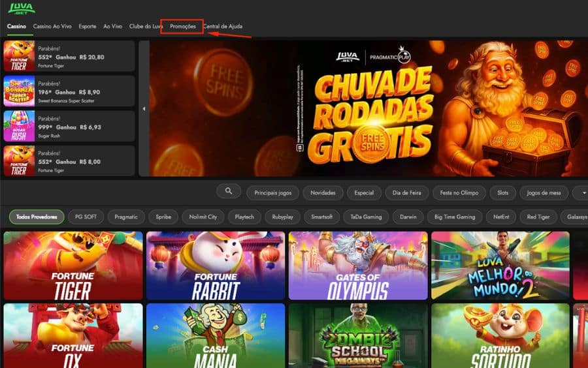Filter by PG SOFT provider

coord(86,217)
